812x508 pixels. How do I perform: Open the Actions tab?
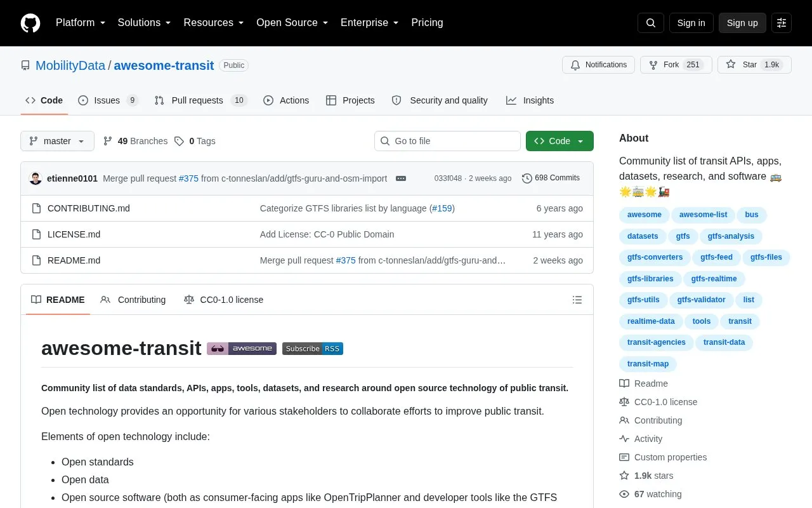(286, 100)
